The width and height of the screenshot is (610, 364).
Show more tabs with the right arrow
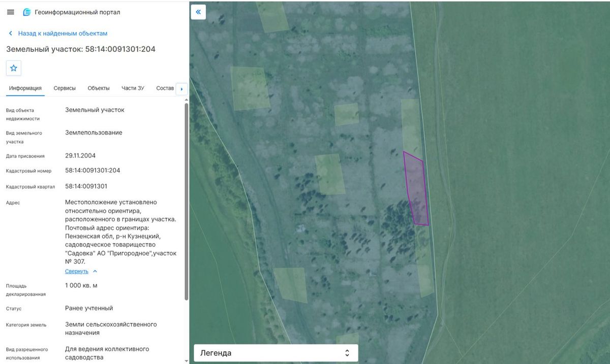coord(181,89)
